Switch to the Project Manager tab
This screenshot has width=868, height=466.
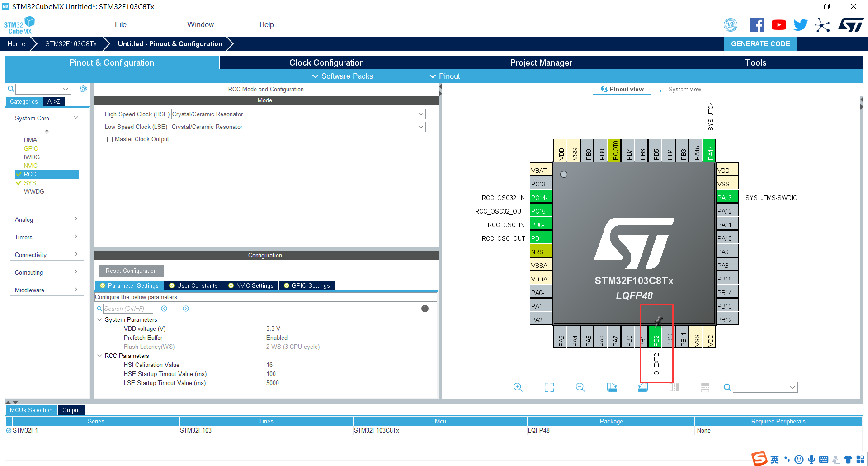click(541, 62)
